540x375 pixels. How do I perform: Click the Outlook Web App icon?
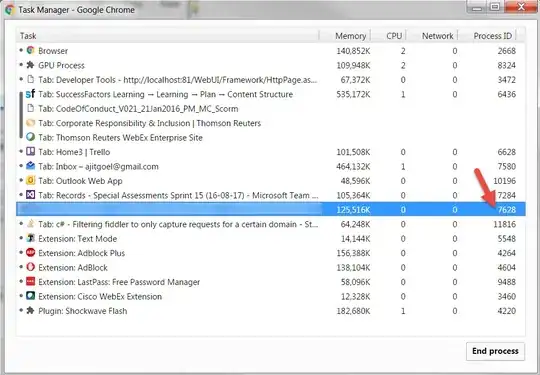pos(31,180)
